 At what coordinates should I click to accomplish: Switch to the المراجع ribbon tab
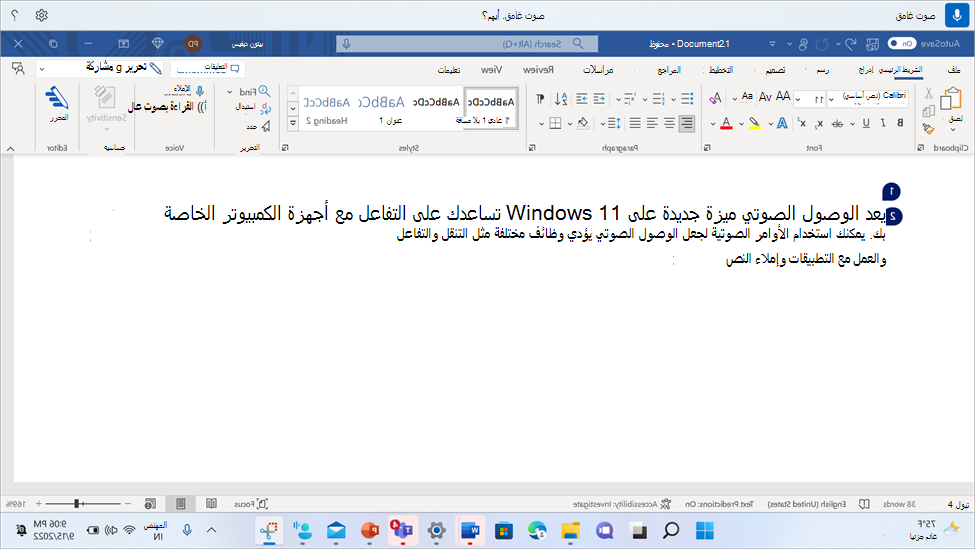tap(669, 70)
